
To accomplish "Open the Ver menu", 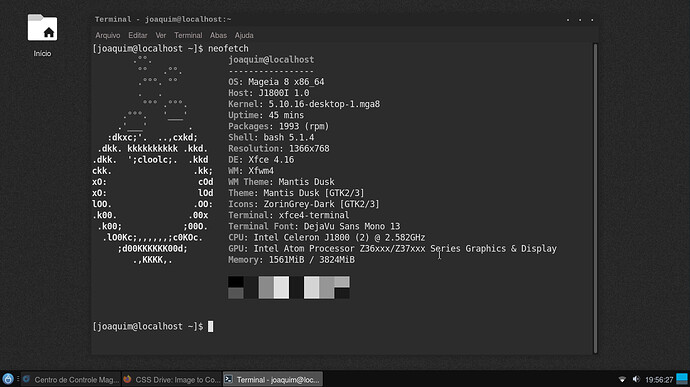I will click(x=161, y=35).
